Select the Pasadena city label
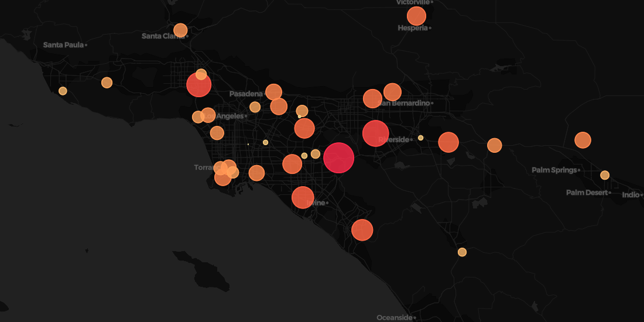The width and height of the screenshot is (644, 322). [x=246, y=94]
